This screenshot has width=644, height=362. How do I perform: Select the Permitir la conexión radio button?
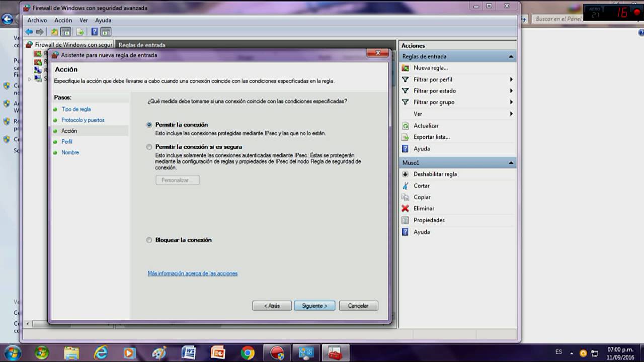click(149, 125)
